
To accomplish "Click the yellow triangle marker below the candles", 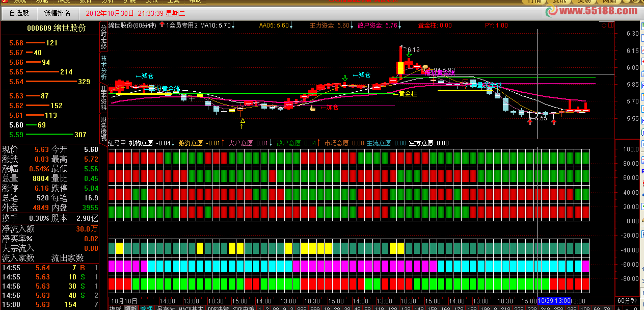I will [243, 121].
